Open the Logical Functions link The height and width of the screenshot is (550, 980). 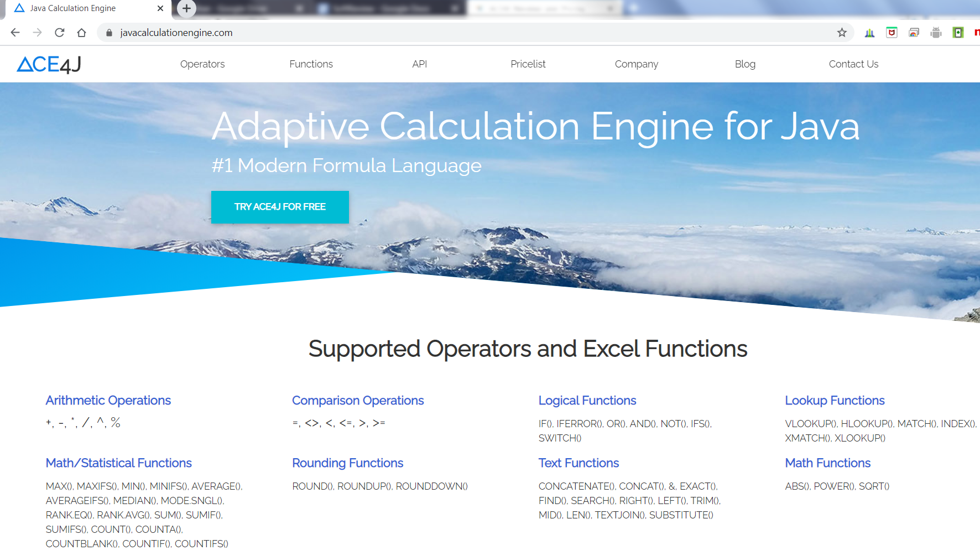click(587, 401)
